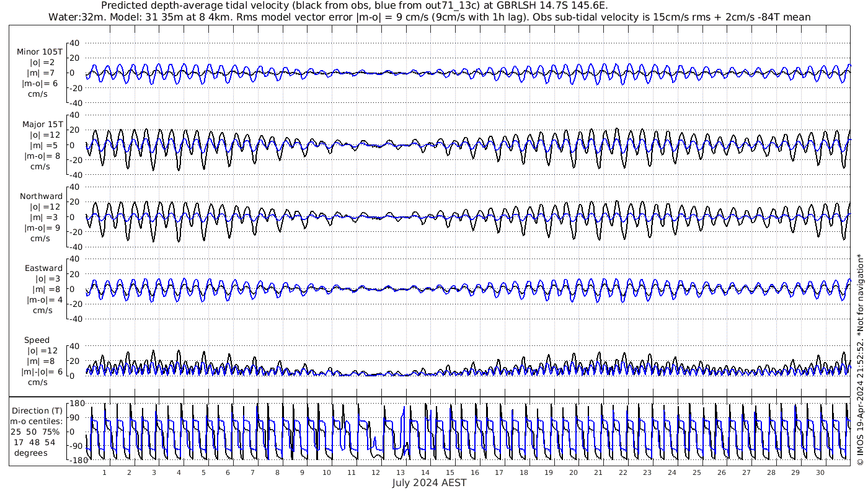
Task: Click the '40' tick of the Minor panel axis
Action: (75, 43)
